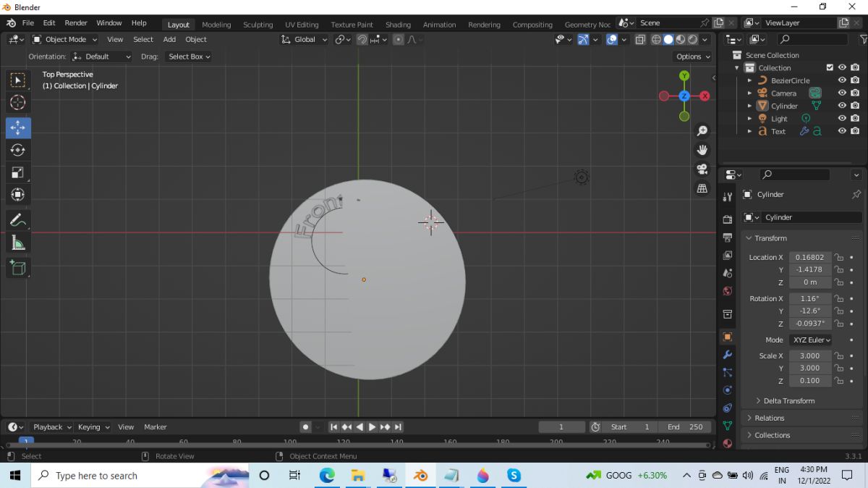Open the Modifier properties wrench tab
The image size is (868, 488).
pyautogui.click(x=728, y=355)
